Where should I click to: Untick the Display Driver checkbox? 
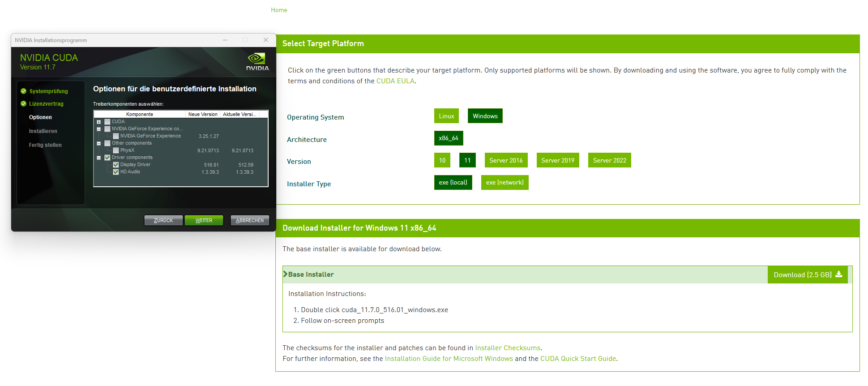[x=116, y=165]
